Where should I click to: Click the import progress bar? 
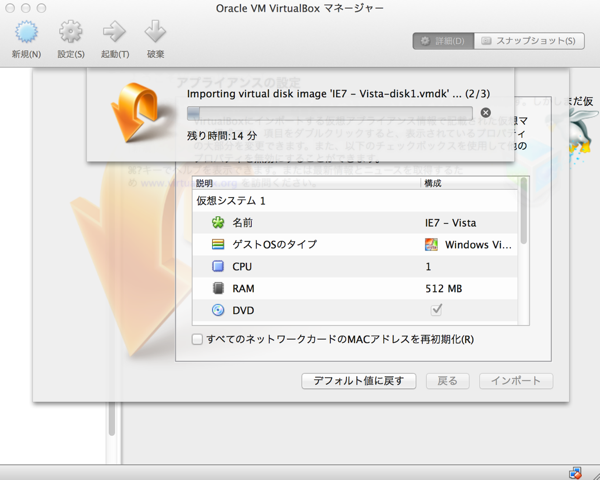pos(329,114)
